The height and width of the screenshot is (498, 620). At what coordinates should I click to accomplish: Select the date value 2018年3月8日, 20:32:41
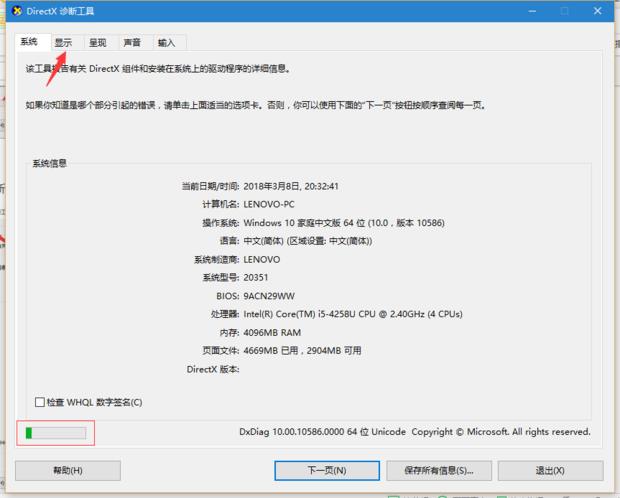pos(291,186)
